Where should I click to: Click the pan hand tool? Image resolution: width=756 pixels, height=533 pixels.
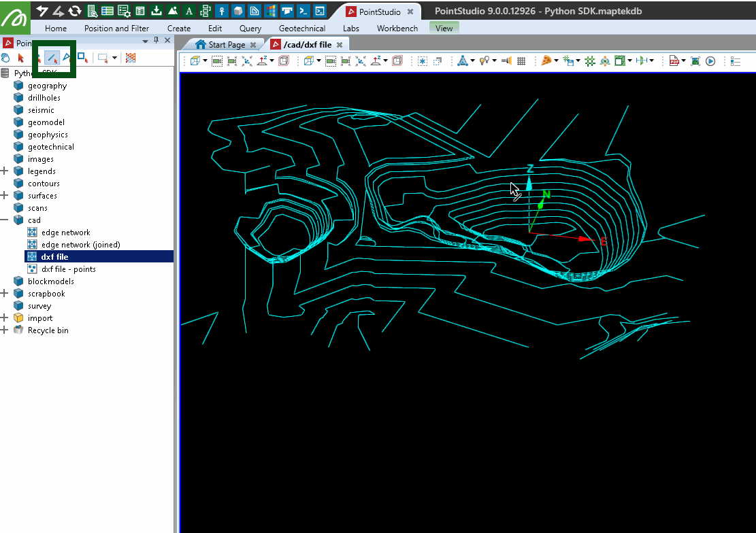pyautogui.click(x=6, y=58)
